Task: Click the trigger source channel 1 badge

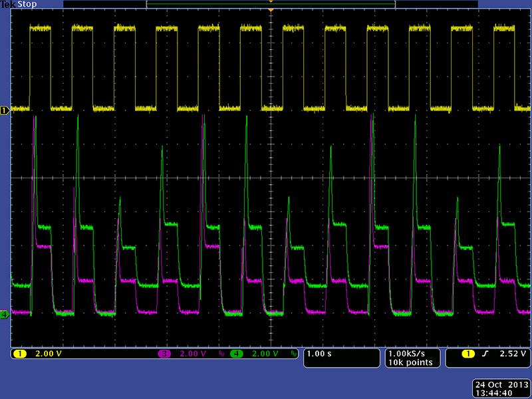Action: click(469, 354)
